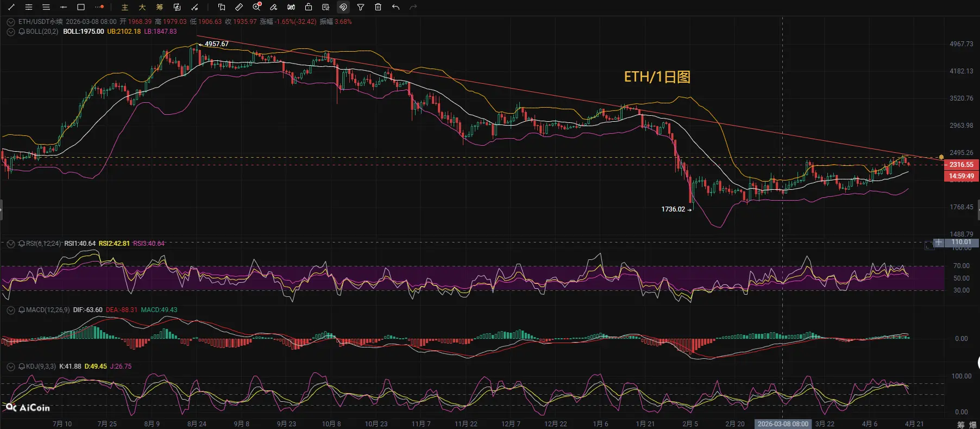Click the MACD DIF:-63.60 value
Image resolution: width=980 pixels, height=429 pixels.
(88, 310)
